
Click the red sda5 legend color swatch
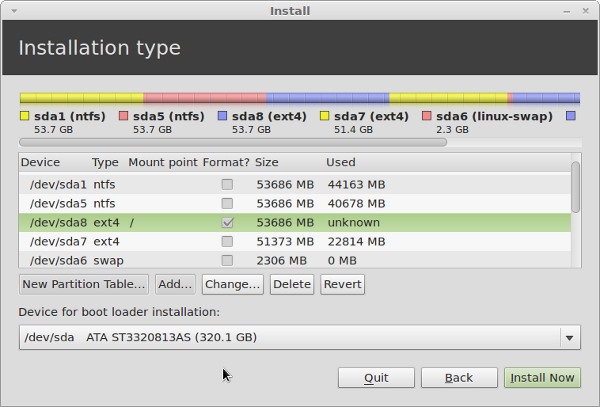coord(124,116)
